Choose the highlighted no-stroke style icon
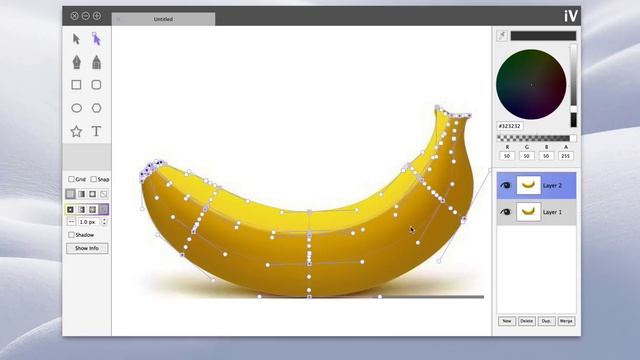640x360 pixels. 104,209
